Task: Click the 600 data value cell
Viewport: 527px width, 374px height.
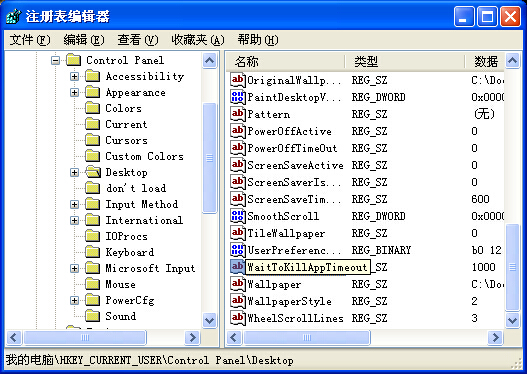Action: click(x=480, y=199)
